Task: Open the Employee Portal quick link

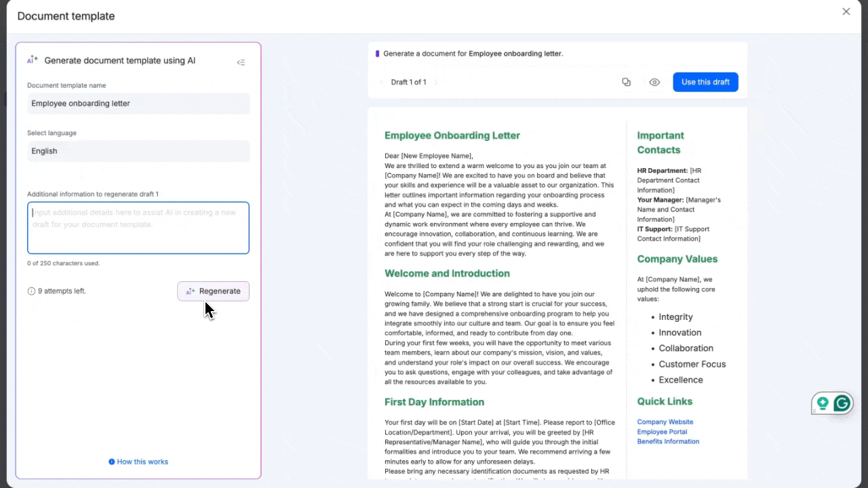Action: pos(662,432)
